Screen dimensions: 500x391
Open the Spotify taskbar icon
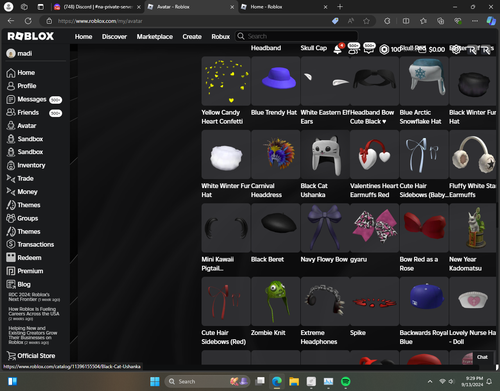pos(346,381)
